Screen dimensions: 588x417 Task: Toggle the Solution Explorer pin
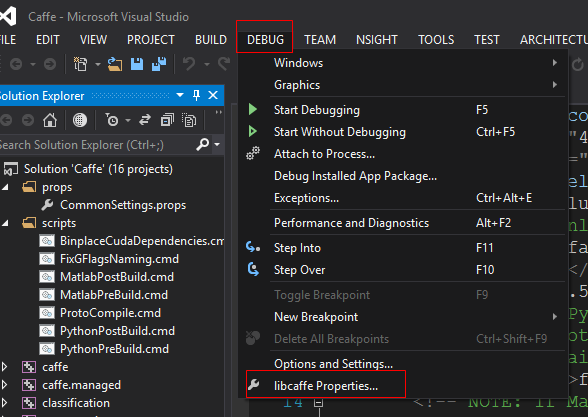(196, 95)
